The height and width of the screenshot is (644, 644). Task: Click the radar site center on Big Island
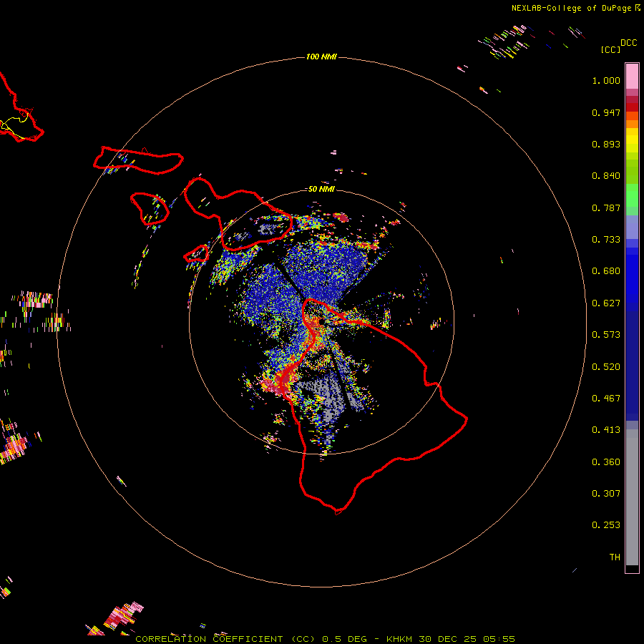click(321, 321)
